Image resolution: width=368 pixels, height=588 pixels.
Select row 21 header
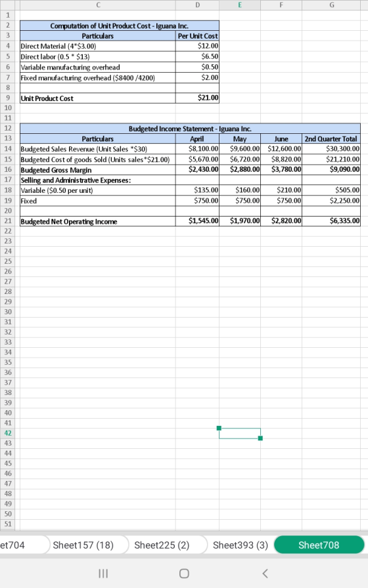(7, 221)
